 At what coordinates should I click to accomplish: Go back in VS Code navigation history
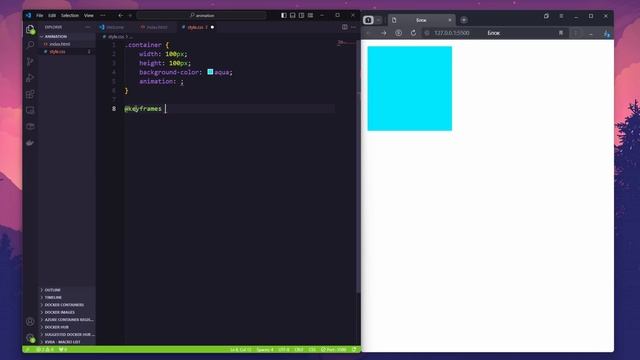(x=120, y=16)
